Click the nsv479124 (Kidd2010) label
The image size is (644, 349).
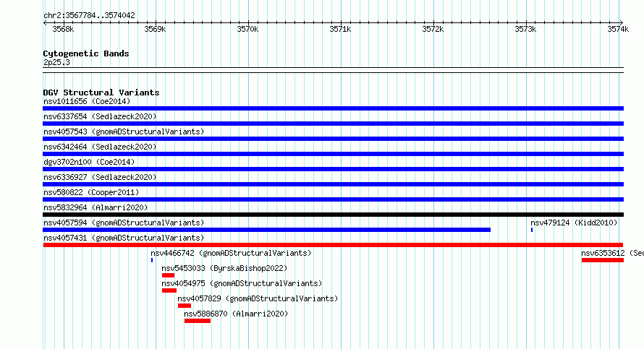click(574, 223)
